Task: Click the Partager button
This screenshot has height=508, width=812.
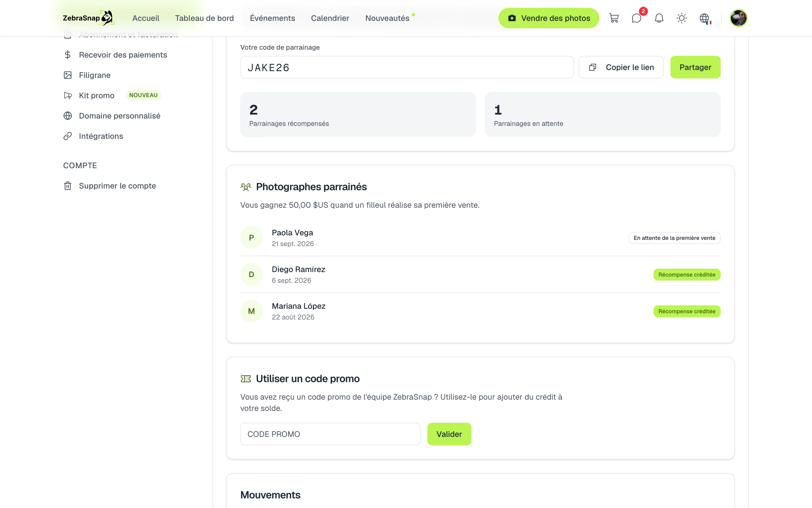Action: pyautogui.click(x=695, y=67)
